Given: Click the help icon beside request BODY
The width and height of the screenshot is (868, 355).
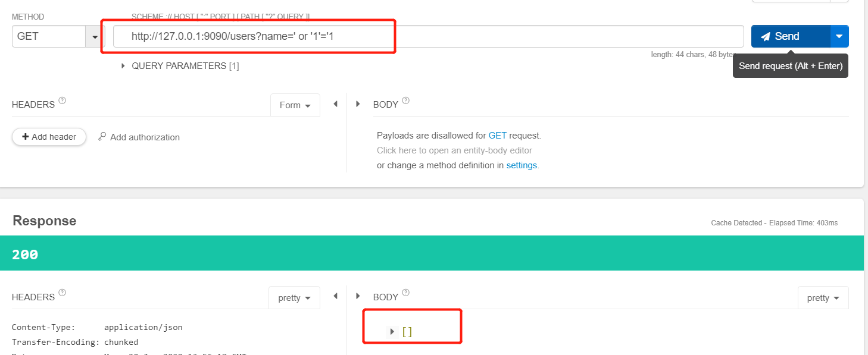Looking at the screenshot, I should point(406,100).
